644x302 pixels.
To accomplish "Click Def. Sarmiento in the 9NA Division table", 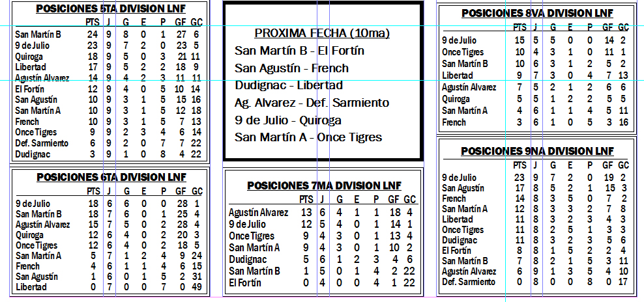I will coord(468,282).
